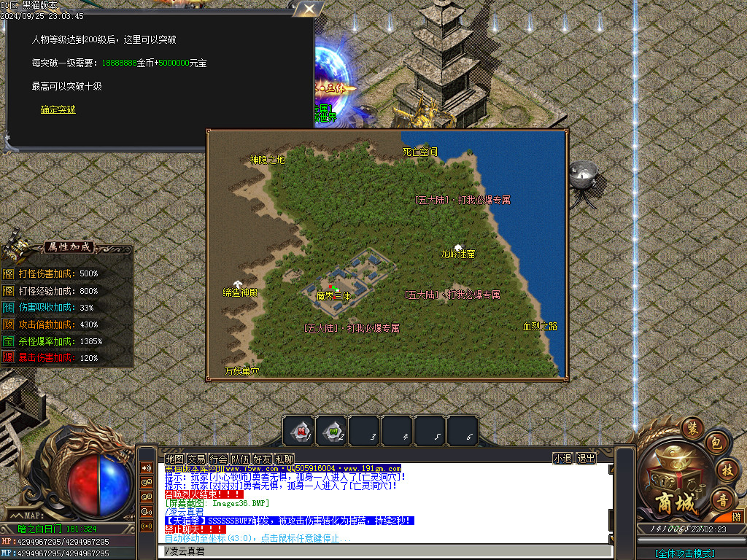This screenshot has width=747, height=560.
Task: Toggle the speaker sound icon beside chat
Action: tap(146, 468)
